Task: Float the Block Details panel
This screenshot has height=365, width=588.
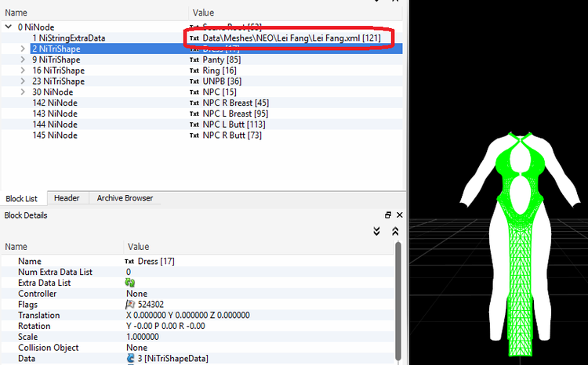Action: pos(388,215)
